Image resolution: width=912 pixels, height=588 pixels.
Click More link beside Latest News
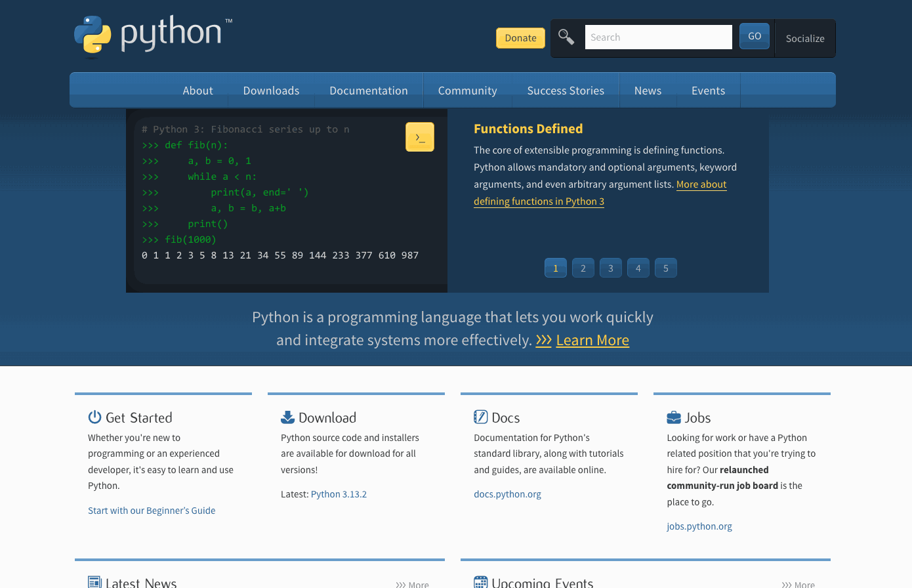412,584
